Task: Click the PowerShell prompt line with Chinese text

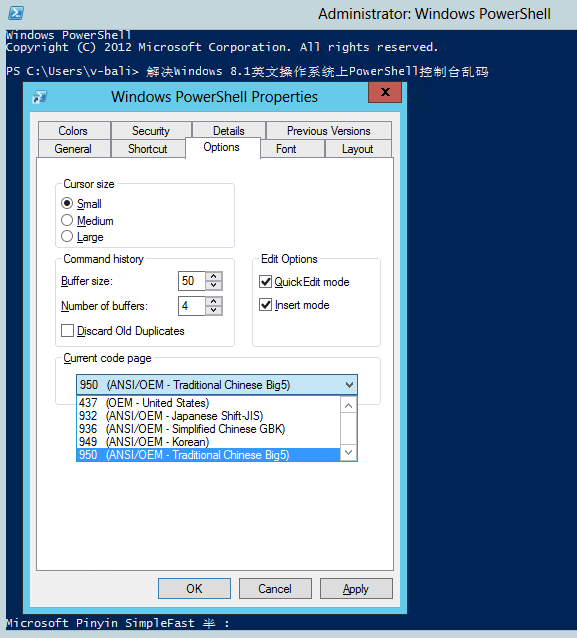Action: click(x=247, y=72)
